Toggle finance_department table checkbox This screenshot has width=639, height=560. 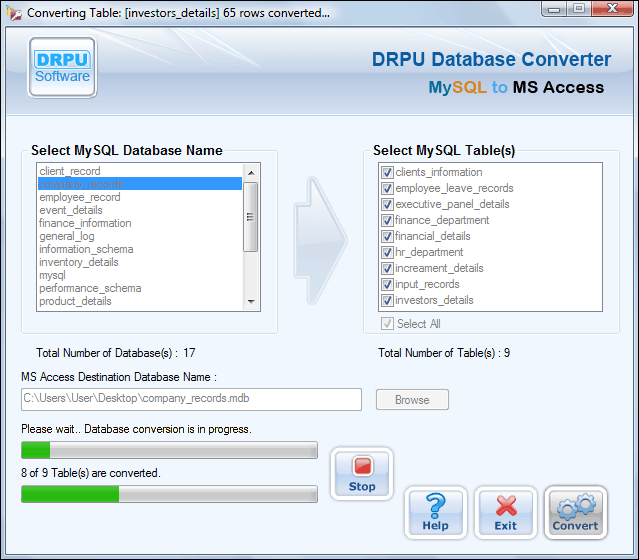[x=387, y=220]
